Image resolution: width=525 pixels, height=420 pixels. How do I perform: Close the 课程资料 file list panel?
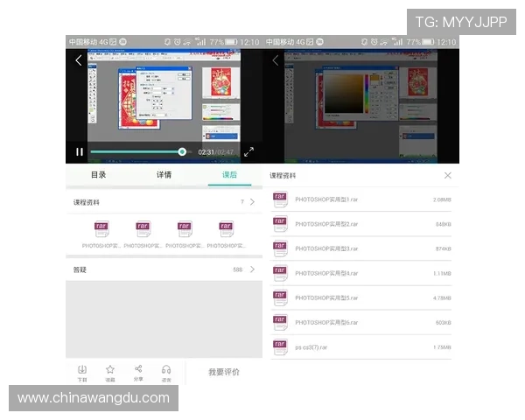[x=448, y=176]
